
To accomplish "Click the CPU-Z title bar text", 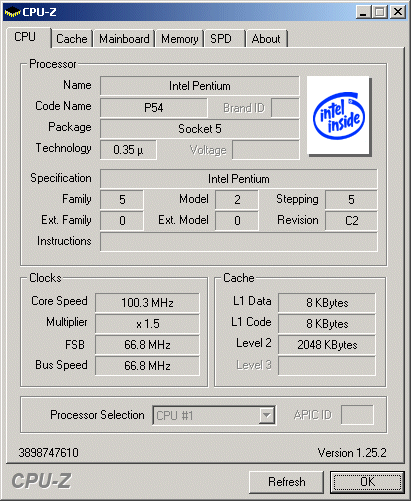I will (39, 12).
